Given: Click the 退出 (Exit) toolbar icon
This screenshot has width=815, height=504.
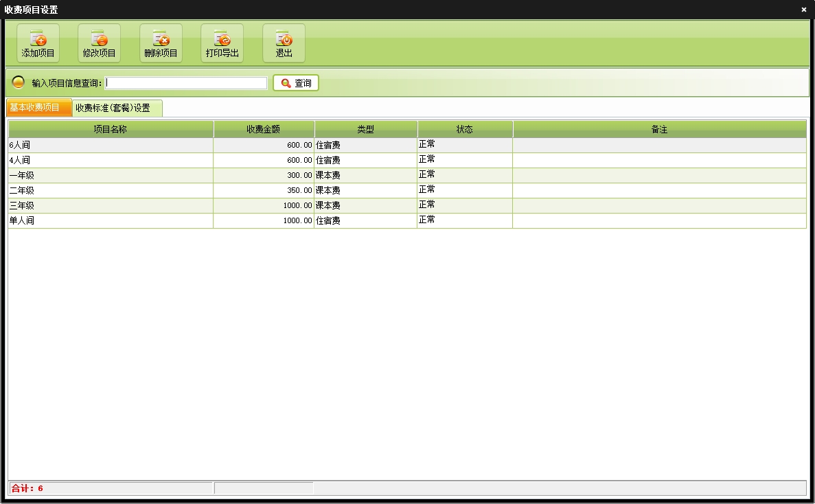Looking at the screenshot, I should pyautogui.click(x=284, y=44).
